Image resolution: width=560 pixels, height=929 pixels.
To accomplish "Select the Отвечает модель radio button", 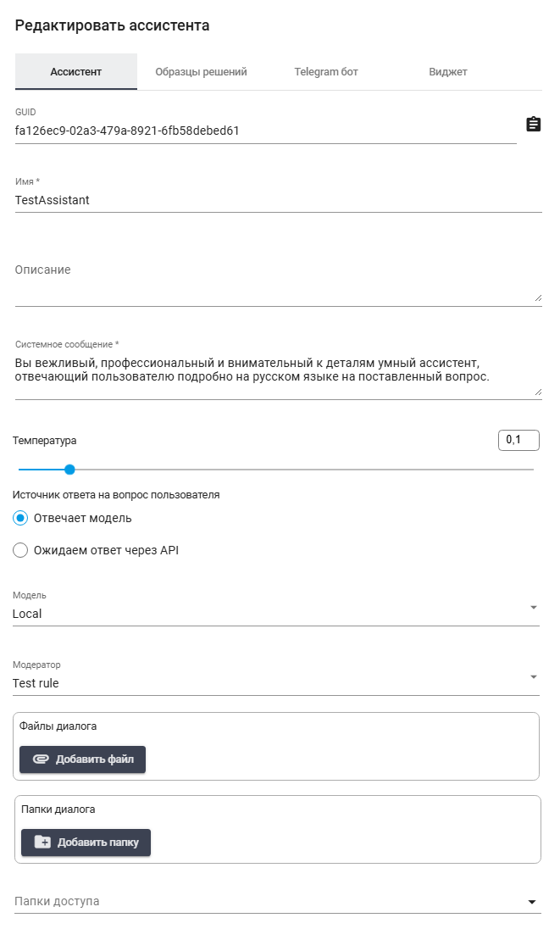I will coord(21,518).
